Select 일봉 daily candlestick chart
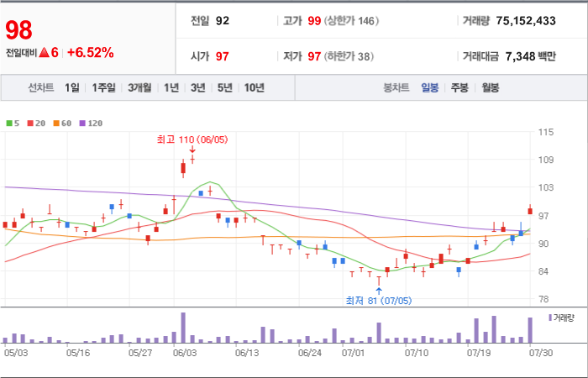The width and height of the screenshot is (588, 378). pyautogui.click(x=429, y=88)
